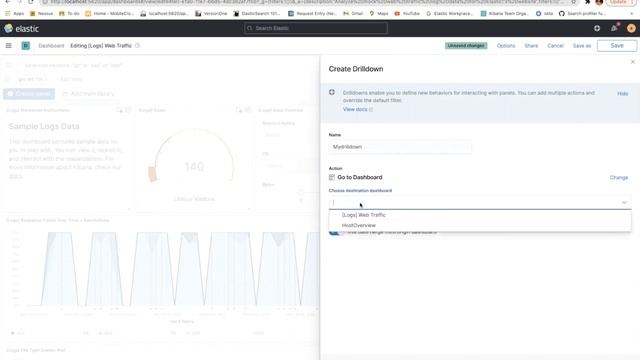Close the Create Drilldown flyout
This screenshot has height=360, width=640.
633,62
